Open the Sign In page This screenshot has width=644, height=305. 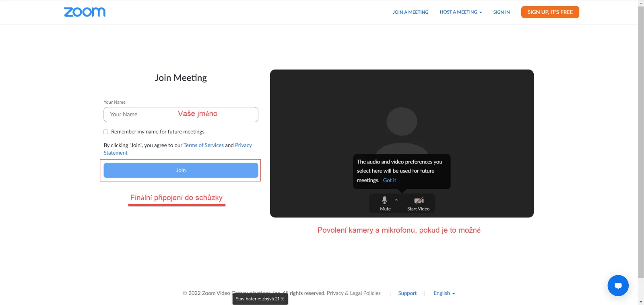pyautogui.click(x=502, y=12)
